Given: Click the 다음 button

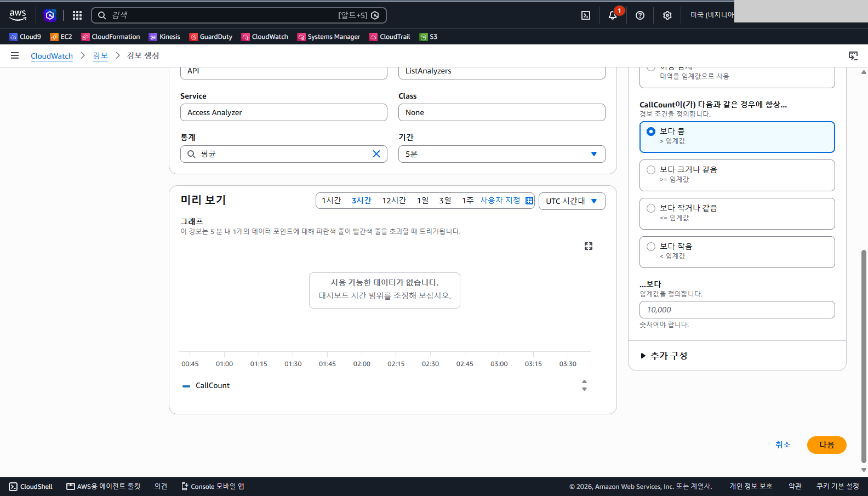Looking at the screenshot, I should tap(827, 445).
